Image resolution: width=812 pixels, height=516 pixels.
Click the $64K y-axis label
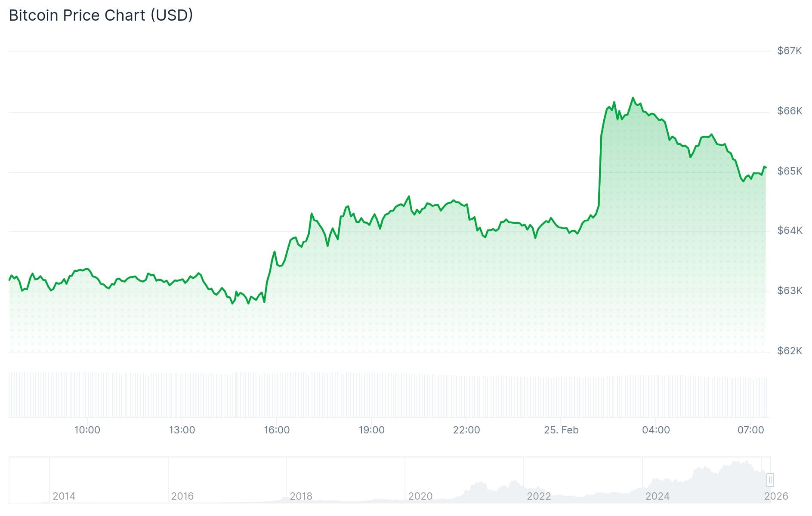789,230
